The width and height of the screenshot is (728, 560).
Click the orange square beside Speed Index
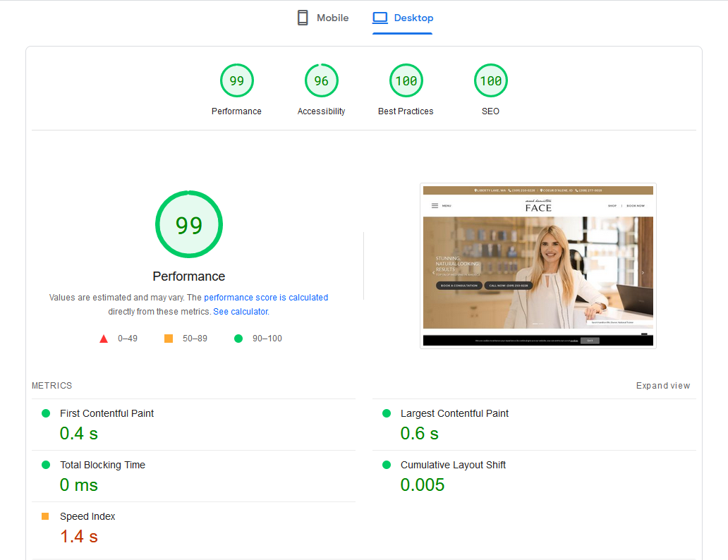pyautogui.click(x=46, y=516)
